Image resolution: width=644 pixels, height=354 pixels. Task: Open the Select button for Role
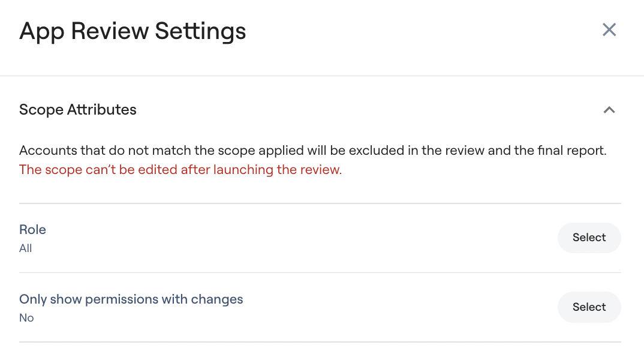tap(589, 238)
